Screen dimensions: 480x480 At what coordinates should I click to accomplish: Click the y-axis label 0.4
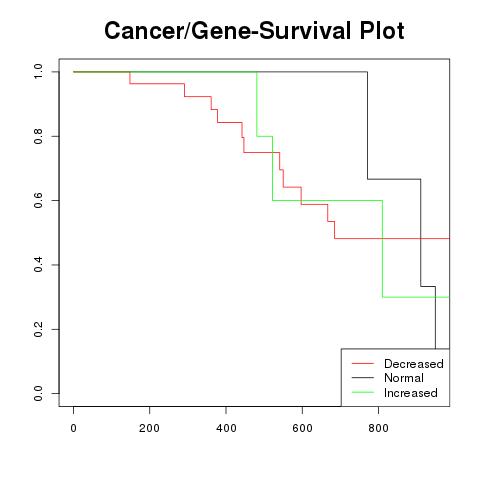coord(38,265)
